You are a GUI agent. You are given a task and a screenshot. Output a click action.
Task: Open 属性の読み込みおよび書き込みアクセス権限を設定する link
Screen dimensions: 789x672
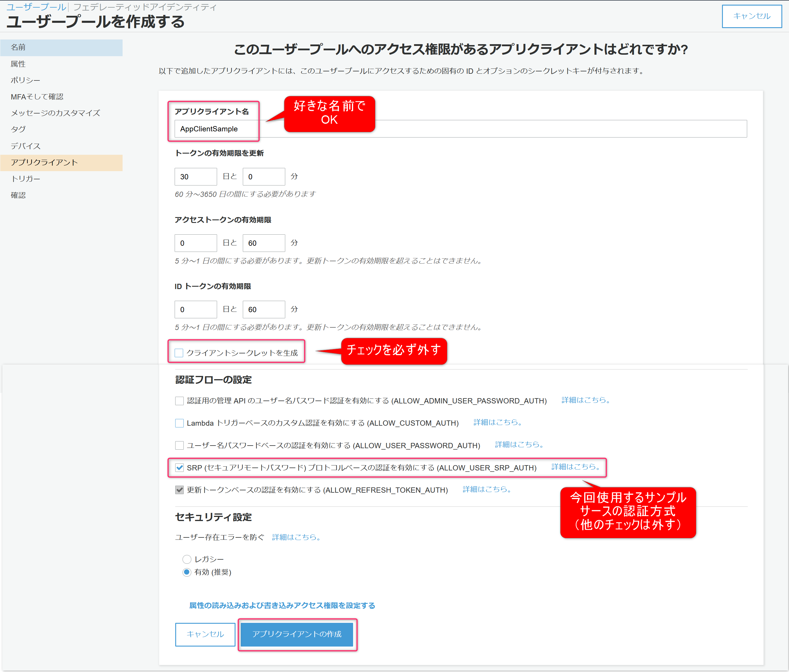pos(282,605)
